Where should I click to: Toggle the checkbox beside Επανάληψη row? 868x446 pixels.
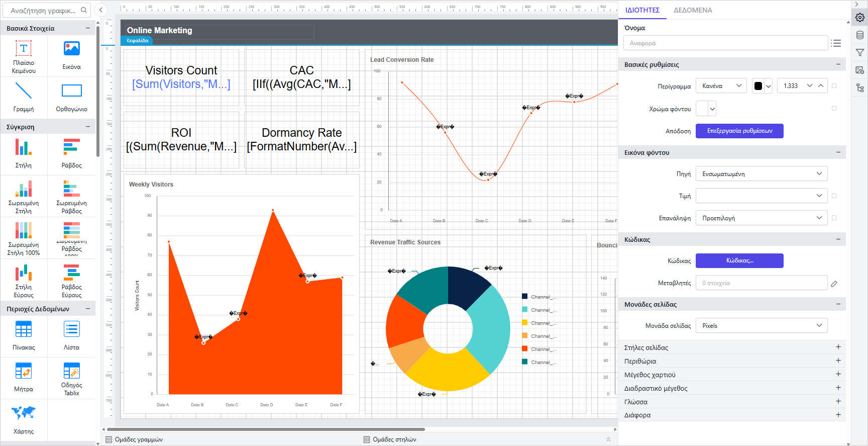click(834, 218)
